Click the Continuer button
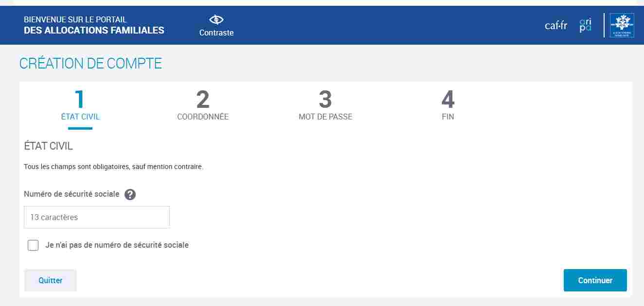This screenshot has width=644, height=306. (595, 280)
